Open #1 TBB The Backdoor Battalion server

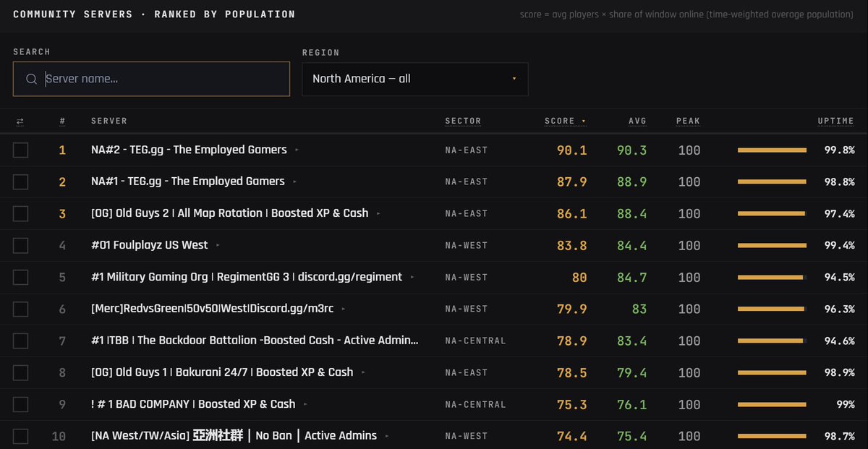point(255,341)
